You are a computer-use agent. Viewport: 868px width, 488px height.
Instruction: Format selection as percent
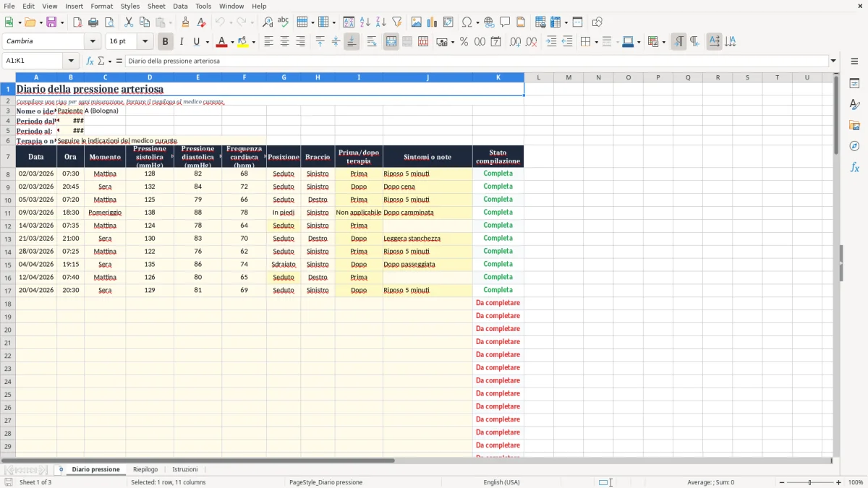point(464,42)
